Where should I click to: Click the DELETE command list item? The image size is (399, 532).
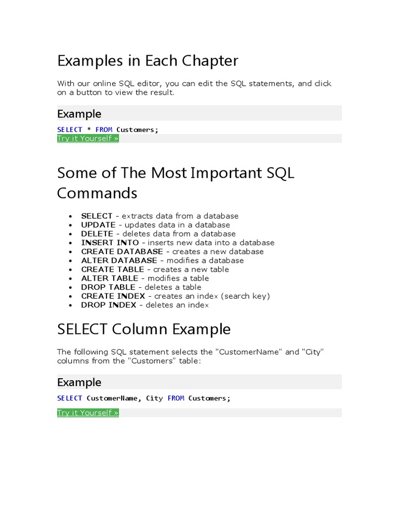[158, 234]
